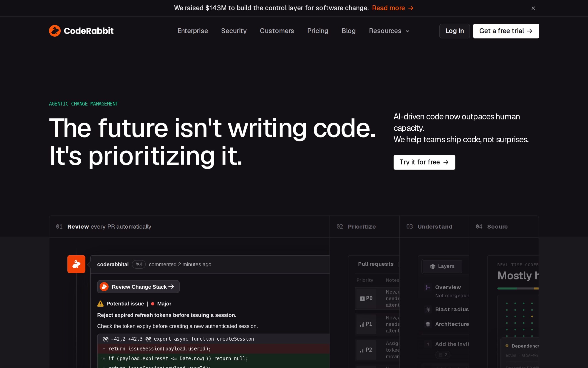This screenshot has width=588, height=368.
Task: Switch to the 04 Secure tab
Action: (504, 227)
